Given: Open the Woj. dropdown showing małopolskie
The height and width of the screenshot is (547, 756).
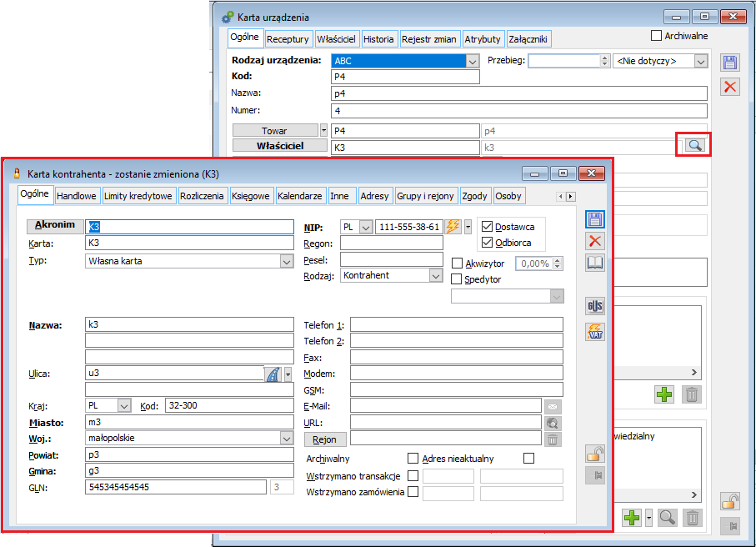Looking at the screenshot, I should 287,438.
